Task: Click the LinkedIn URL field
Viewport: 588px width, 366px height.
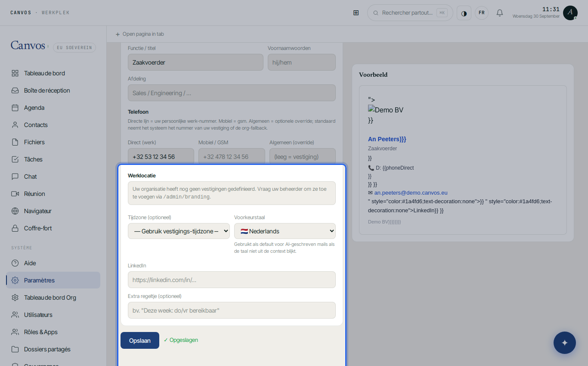Action: pyautogui.click(x=232, y=280)
